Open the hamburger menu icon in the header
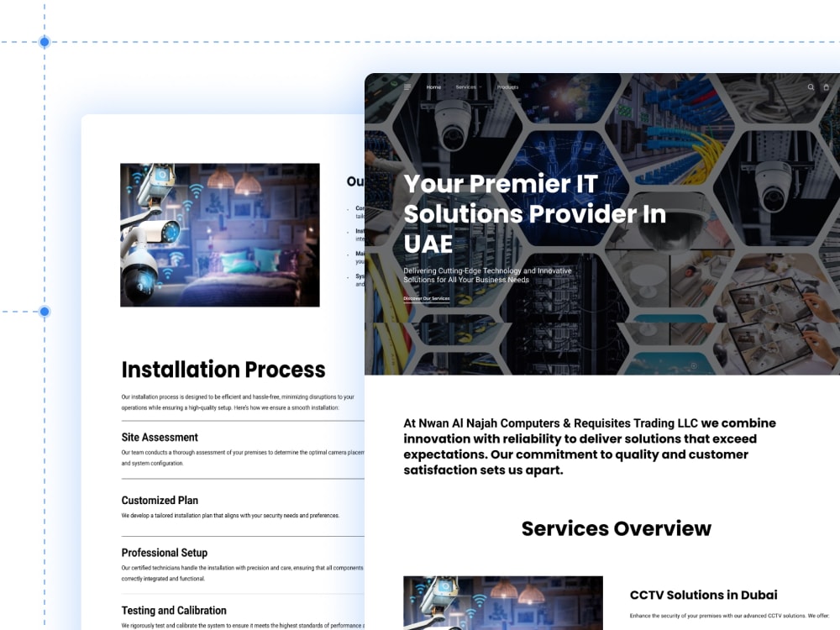 coord(407,87)
